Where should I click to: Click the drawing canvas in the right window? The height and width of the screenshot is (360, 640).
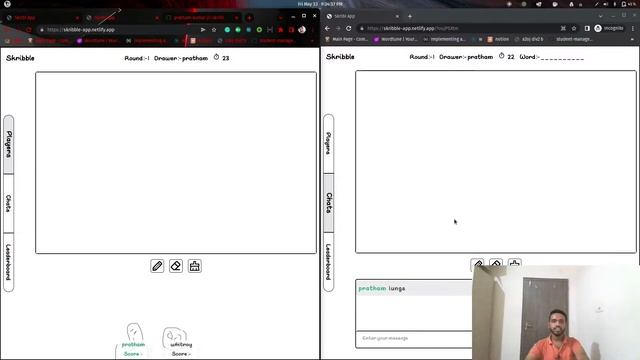point(496,162)
